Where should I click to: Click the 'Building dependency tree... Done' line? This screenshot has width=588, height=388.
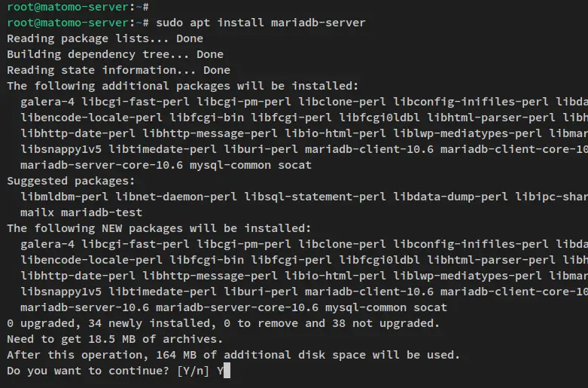[115, 54]
